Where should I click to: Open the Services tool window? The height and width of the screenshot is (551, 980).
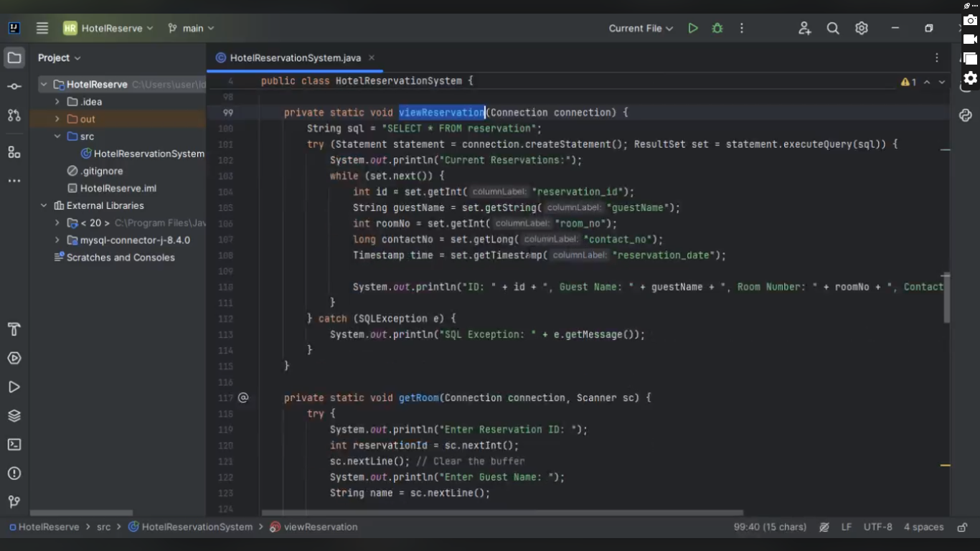[x=14, y=358]
